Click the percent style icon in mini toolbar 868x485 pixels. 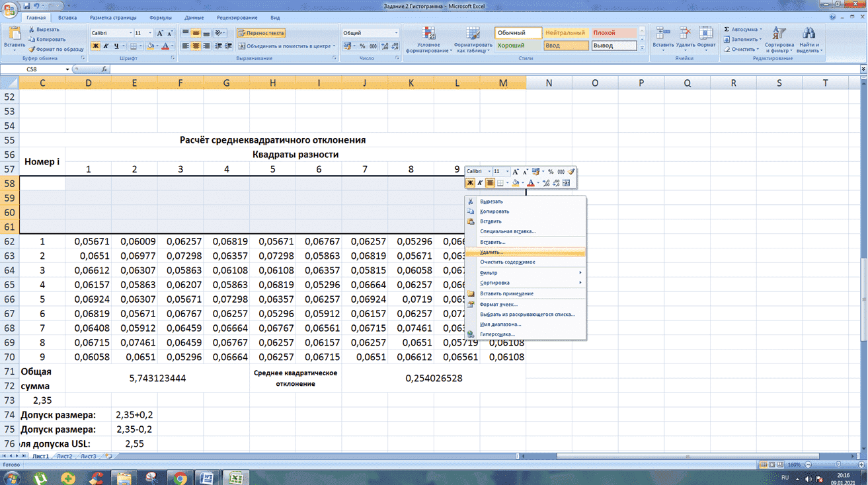[551, 172]
